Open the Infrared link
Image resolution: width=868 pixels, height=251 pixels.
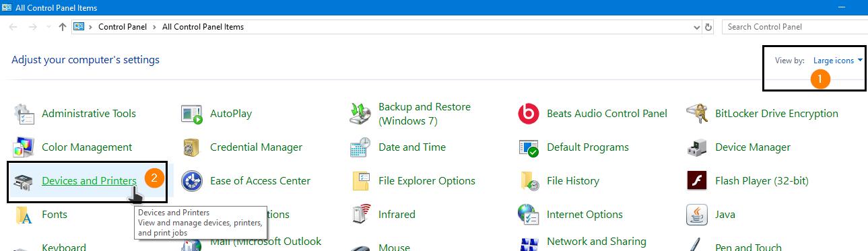tap(397, 215)
